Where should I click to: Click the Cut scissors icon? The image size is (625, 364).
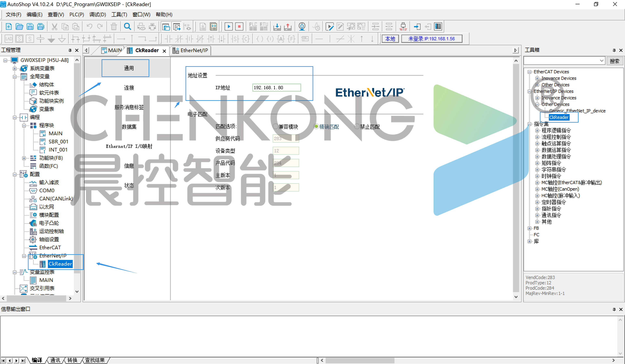[x=54, y=26]
